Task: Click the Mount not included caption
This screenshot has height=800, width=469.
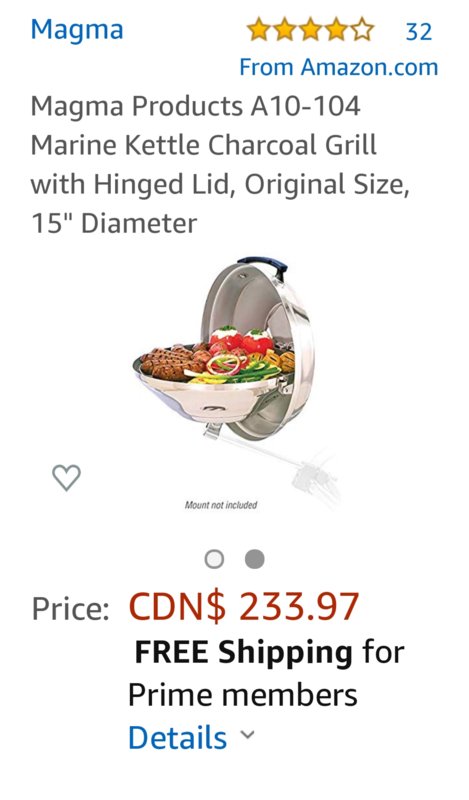Action: coord(221,505)
